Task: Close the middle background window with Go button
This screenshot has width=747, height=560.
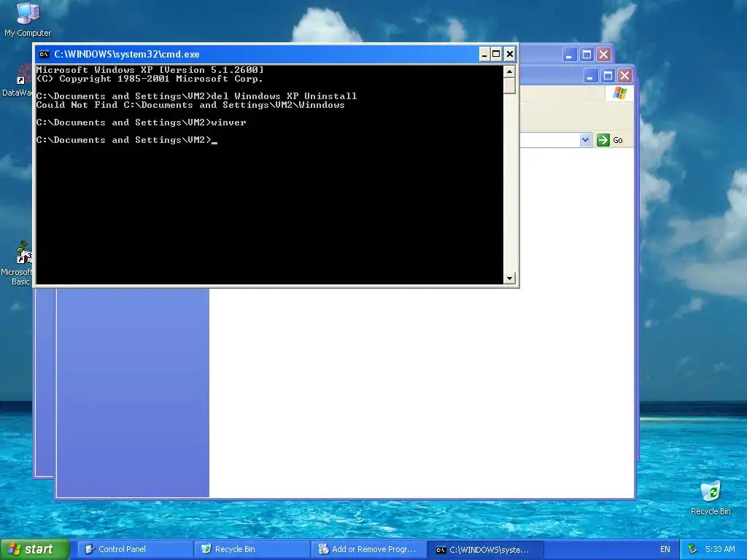Action: tap(624, 75)
